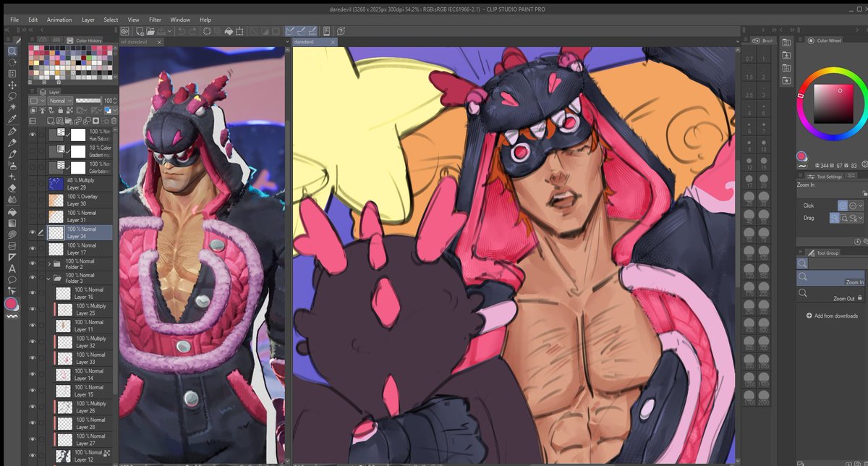Select the Zoom magnifier tool in toolbar
The height and width of the screenshot is (466, 868).
point(12,51)
